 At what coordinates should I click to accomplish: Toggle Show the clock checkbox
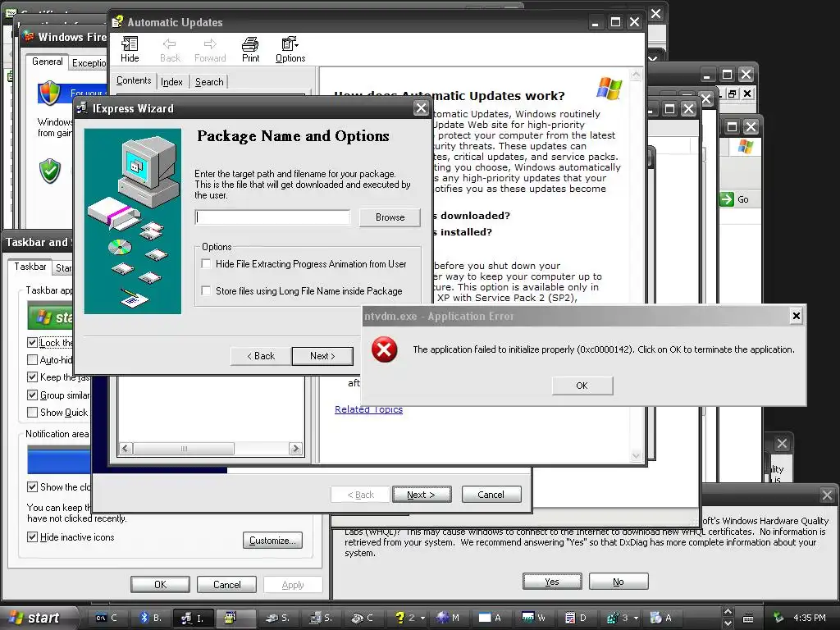[32, 487]
